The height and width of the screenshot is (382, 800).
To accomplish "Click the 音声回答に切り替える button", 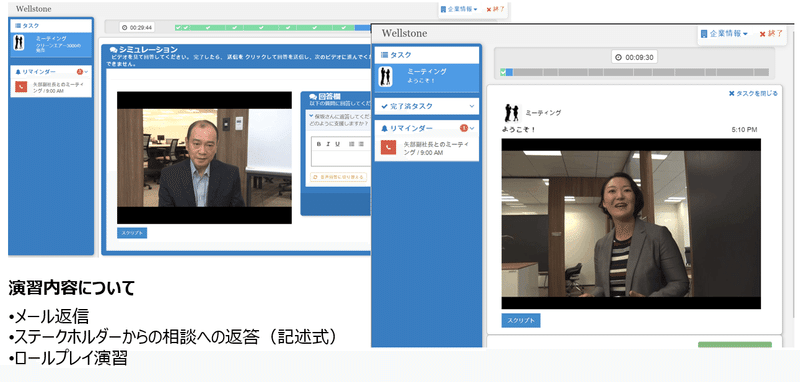I will pyautogui.click(x=338, y=177).
